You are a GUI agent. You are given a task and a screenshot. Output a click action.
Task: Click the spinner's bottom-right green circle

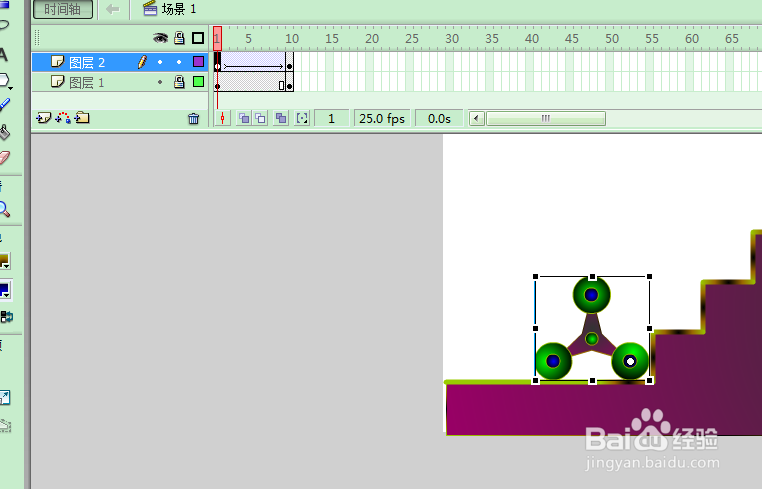click(630, 361)
